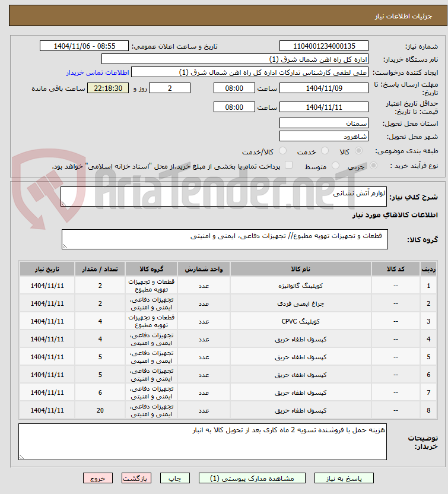This screenshot has height=494, width=448.
Task: Click the توضیحات خریدار text area
Action: point(202,442)
